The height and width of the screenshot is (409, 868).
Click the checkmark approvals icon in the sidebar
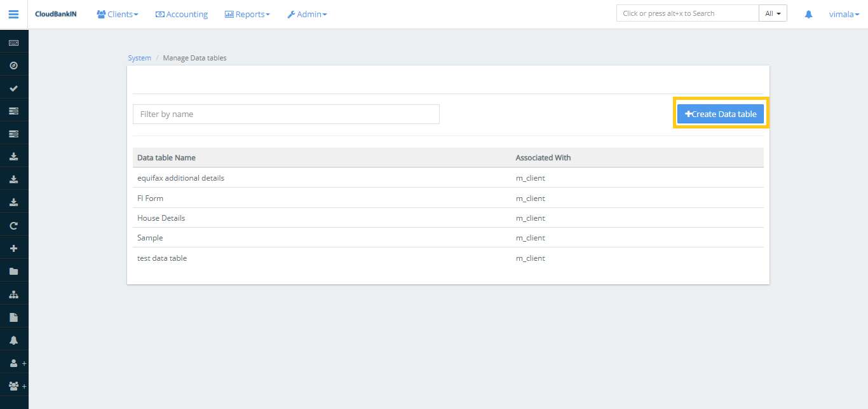pyautogui.click(x=14, y=88)
